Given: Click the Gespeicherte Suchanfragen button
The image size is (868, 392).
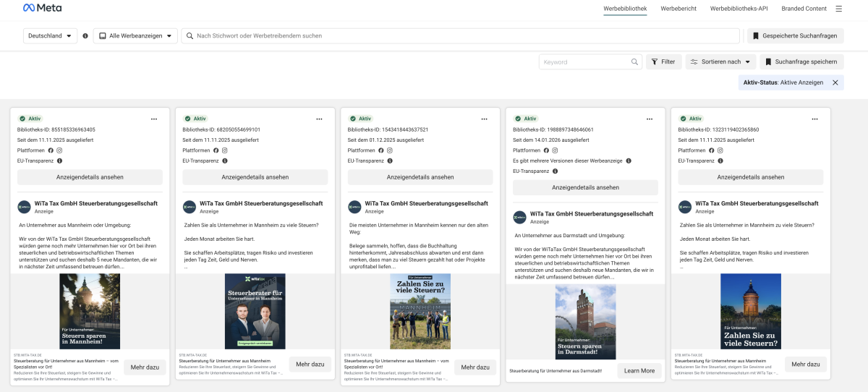Looking at the screenshot, I should 795,35.
